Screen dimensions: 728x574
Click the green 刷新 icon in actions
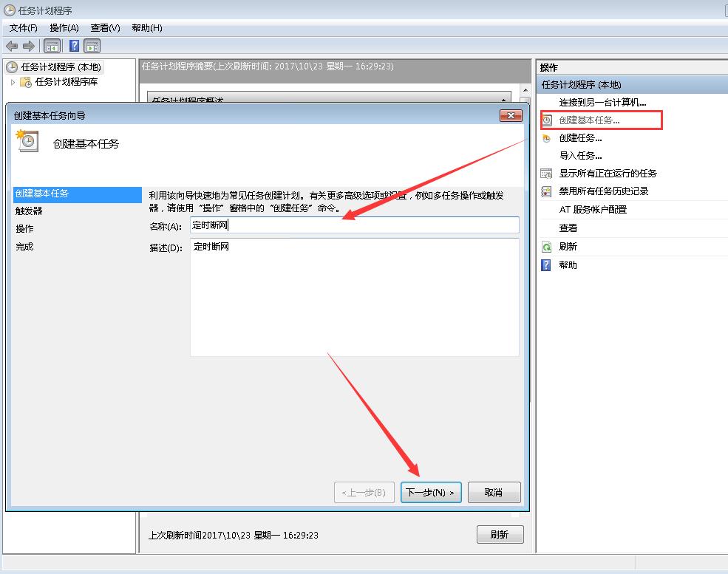[x=547, y=247]
